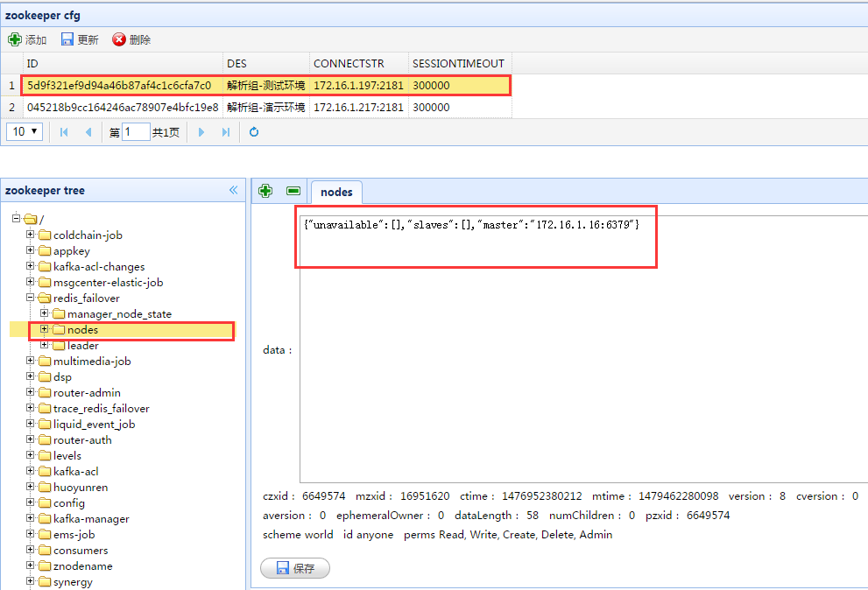The image size is (868, 590).
Task: Sort by the DES column header
Action: [266, 64]
